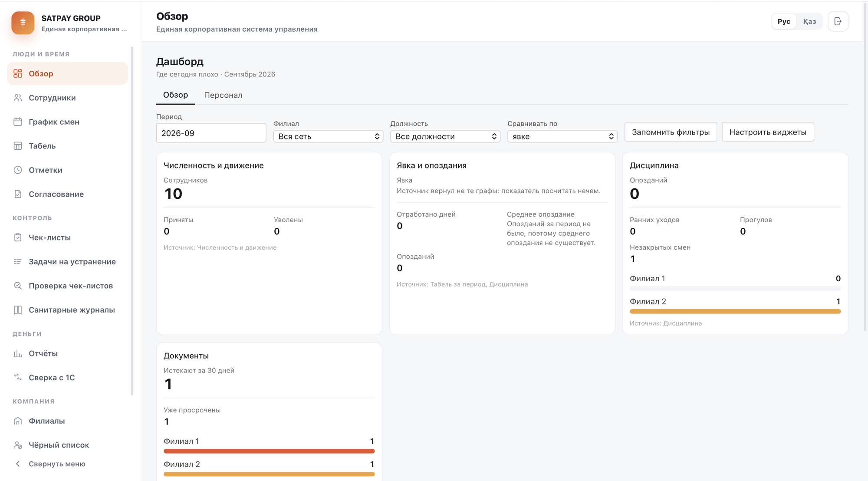Click the Согласование document icon

pyautogui.click(x=18, y=194)
